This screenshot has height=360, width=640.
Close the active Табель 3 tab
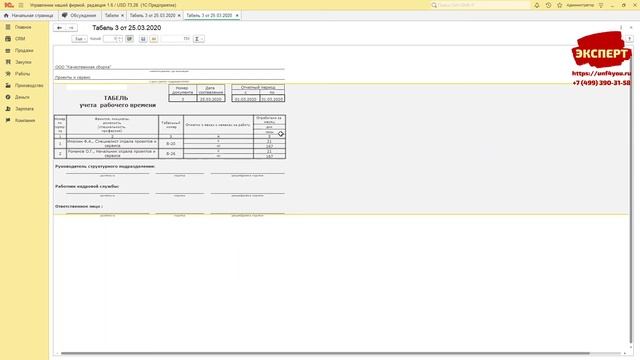pos(237,16)
